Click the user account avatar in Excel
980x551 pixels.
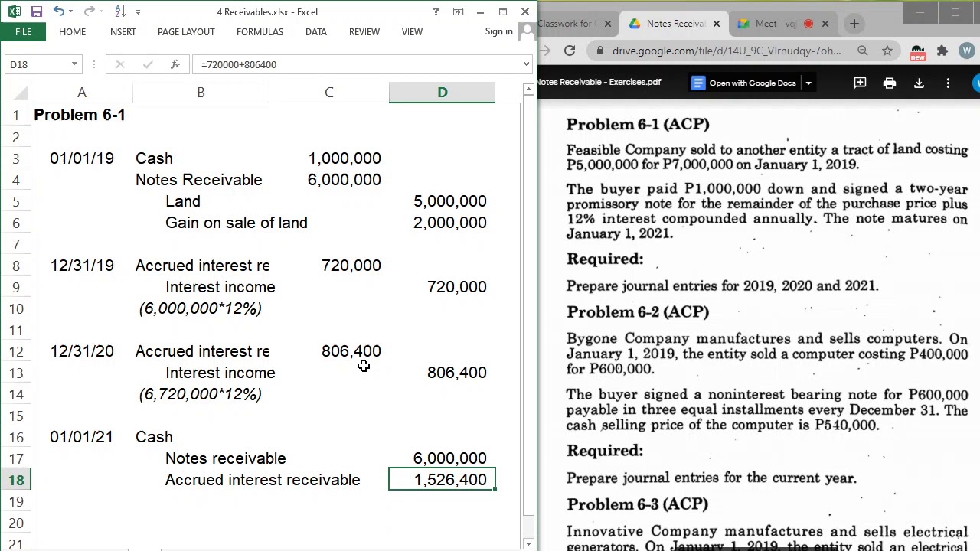527,32
